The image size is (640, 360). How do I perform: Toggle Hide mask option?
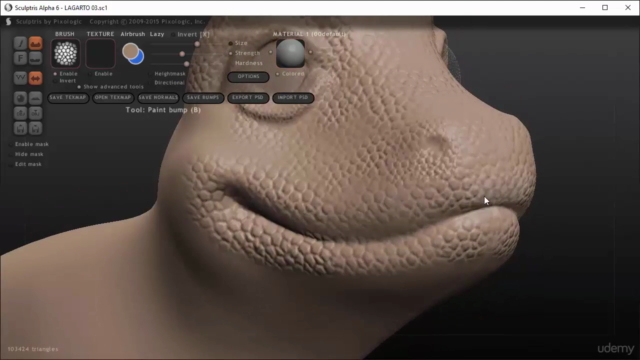26,154
